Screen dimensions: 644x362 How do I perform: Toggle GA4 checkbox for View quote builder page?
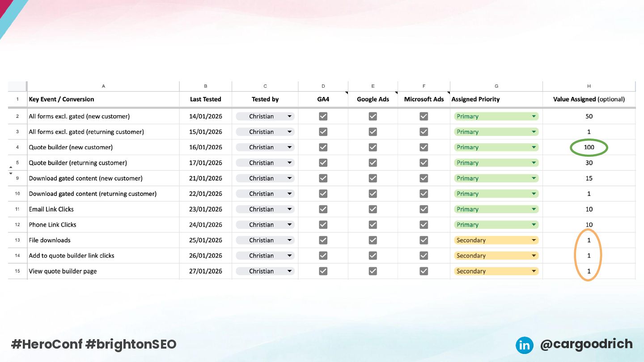pos(323,271)
